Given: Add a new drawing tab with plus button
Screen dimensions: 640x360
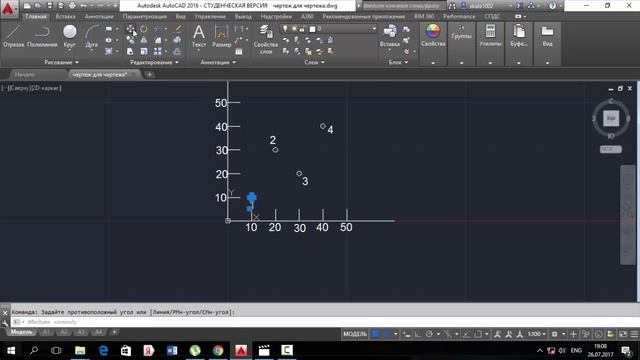Looking at the screenshot, I should 149,74.
